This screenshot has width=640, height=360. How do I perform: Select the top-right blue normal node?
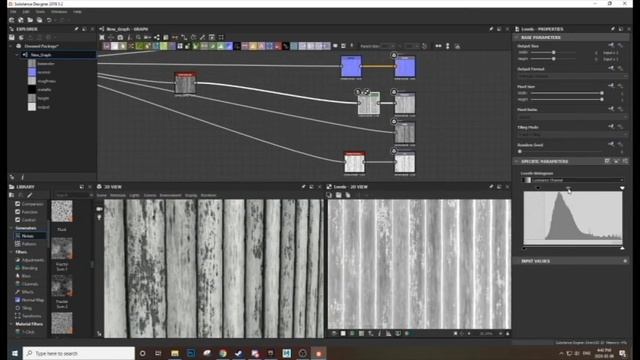(x=405, y=67)
